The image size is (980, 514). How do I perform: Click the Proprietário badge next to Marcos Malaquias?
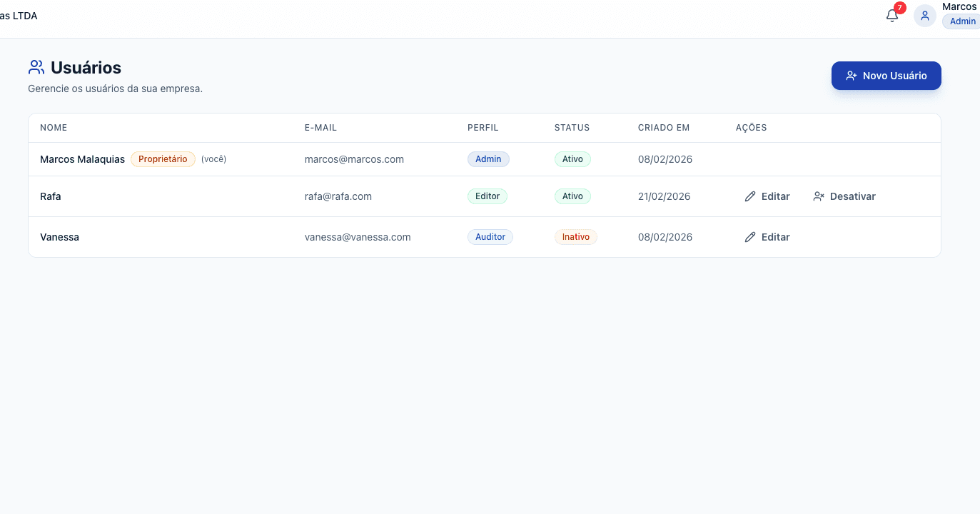point(163,159)
